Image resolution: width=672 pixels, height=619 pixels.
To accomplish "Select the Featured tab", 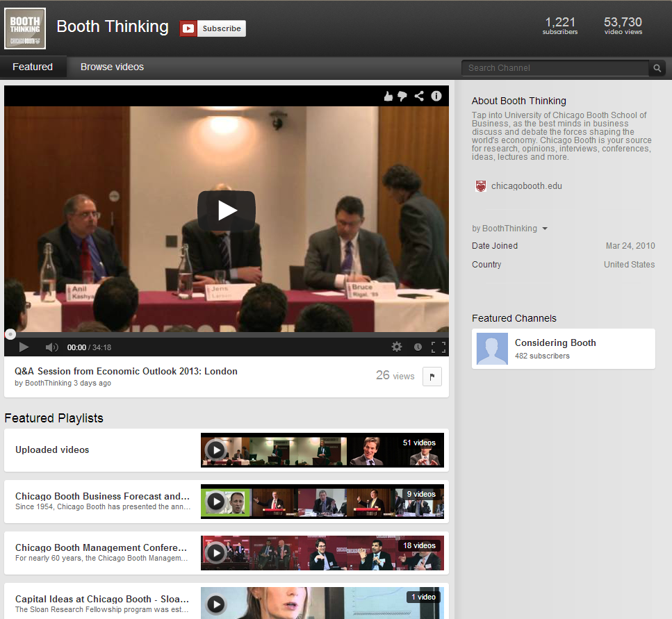I will pos(33,67).
